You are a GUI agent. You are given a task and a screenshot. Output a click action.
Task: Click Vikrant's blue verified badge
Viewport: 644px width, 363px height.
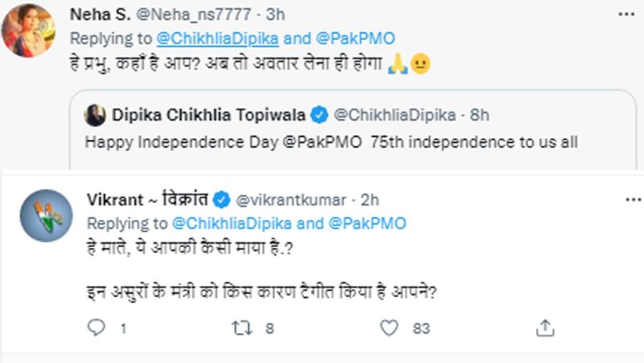(221, 200)
